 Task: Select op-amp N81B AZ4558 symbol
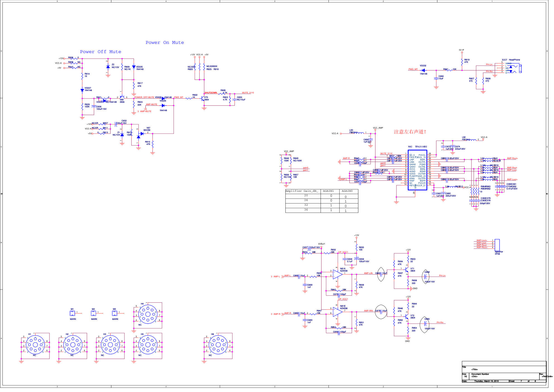pyautogui.click(x=338, y=312)
